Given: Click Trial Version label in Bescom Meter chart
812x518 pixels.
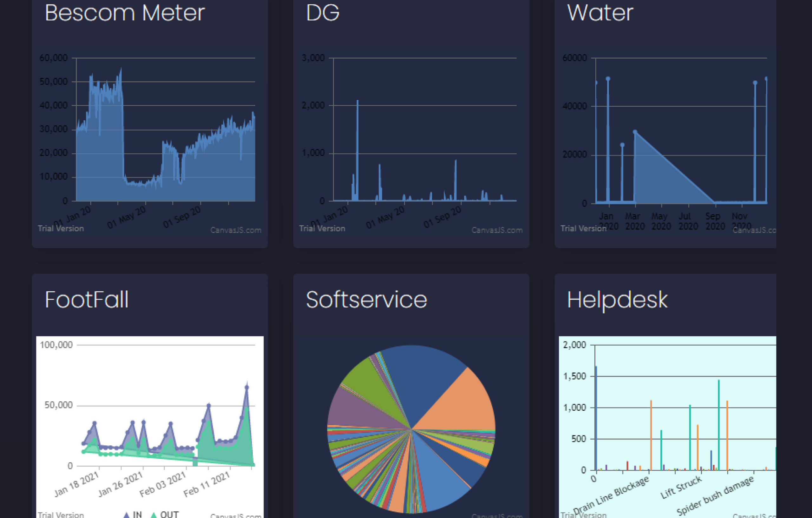Looking at the screenshot, I should 61,229.
